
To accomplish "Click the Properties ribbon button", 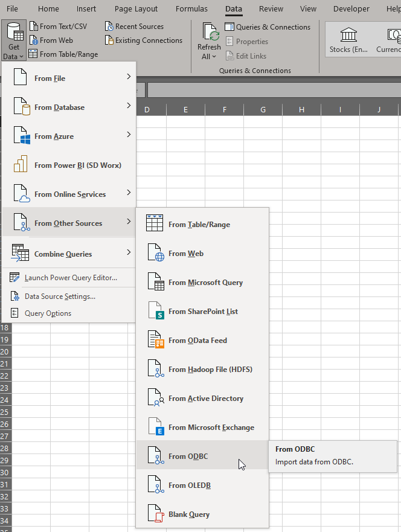I will (246, 42).
